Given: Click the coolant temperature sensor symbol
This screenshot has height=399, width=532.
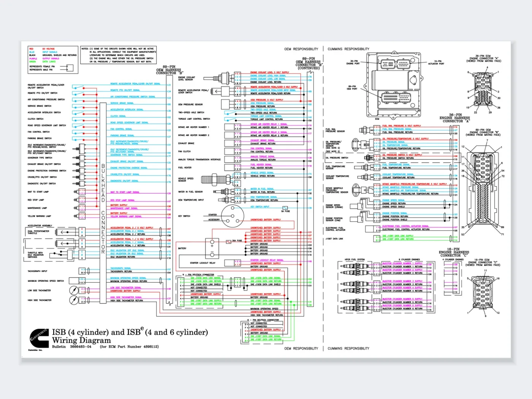Looking at the screenshot, I should [366, 176].
